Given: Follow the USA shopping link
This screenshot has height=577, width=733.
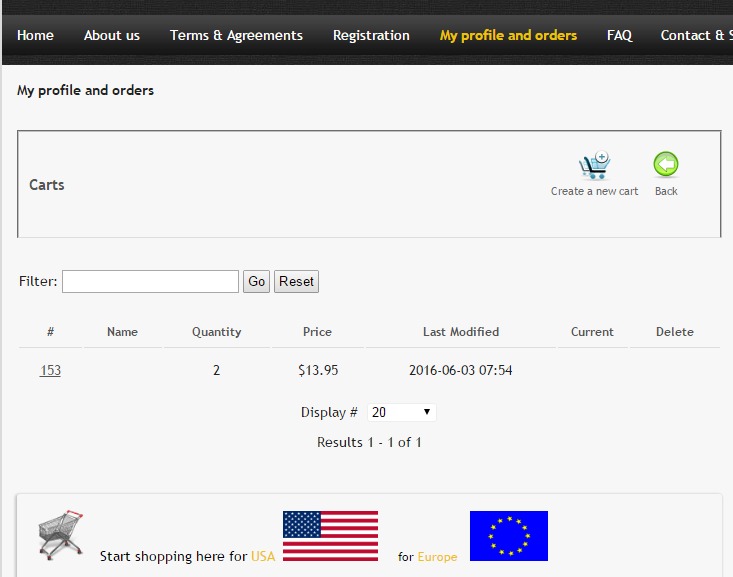Looking at the screenshot, I should click(x=263, y=556).
